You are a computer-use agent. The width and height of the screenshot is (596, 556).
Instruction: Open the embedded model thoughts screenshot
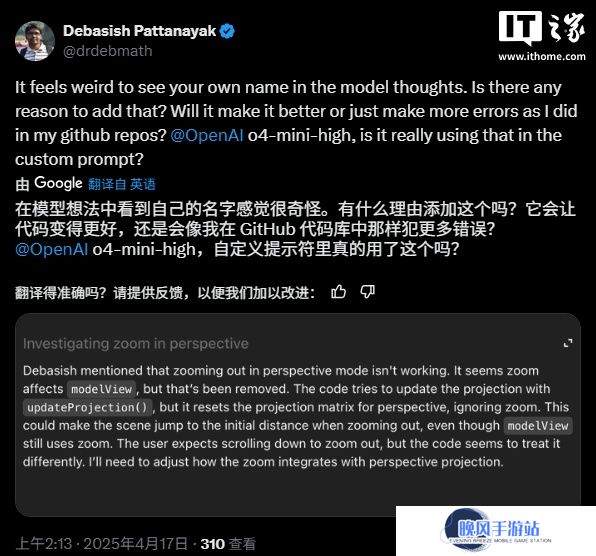coord(298,415)
